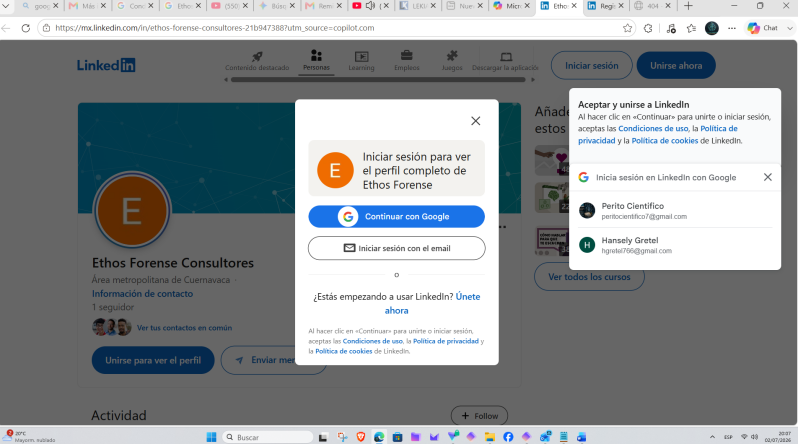Open Política de cookies link in modal footer
Screen dimensions: 798x444
click(344, 351)
